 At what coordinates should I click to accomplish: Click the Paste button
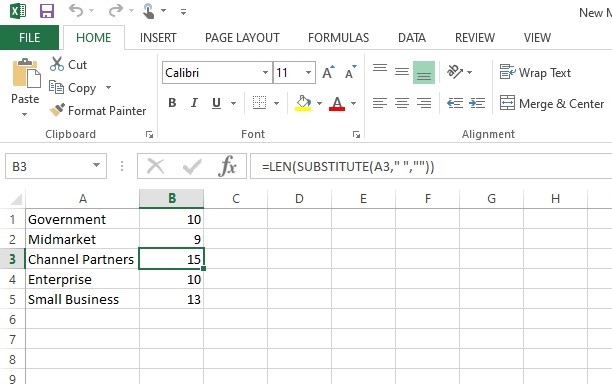[x=25, y=88]
